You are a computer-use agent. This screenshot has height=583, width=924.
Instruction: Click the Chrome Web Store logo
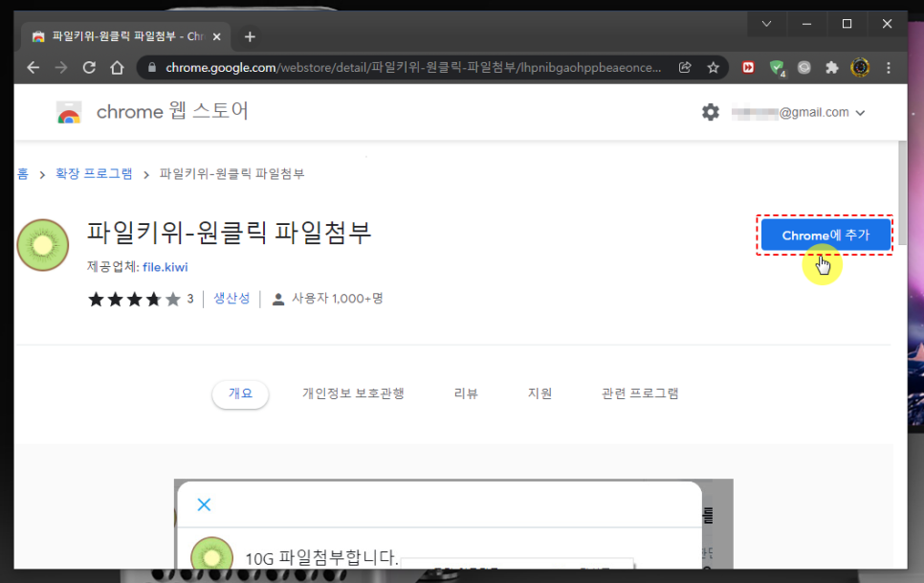pos(69,112)
